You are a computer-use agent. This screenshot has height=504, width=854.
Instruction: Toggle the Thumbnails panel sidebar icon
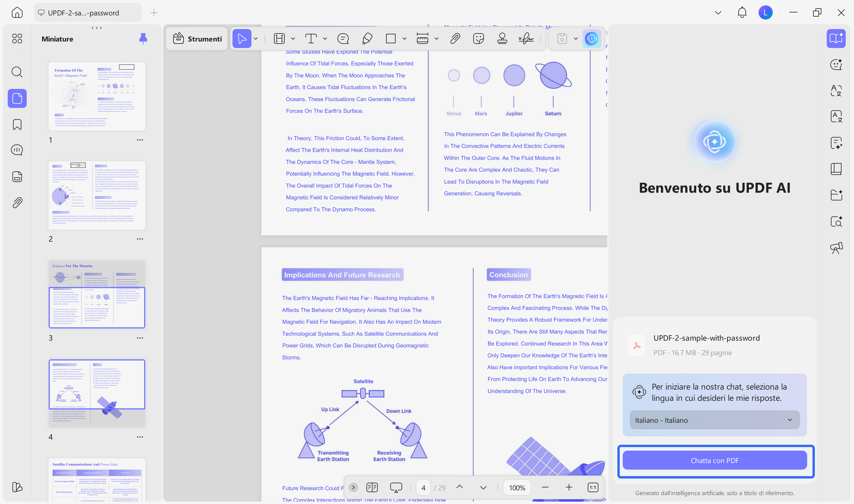tap(17, 98)
